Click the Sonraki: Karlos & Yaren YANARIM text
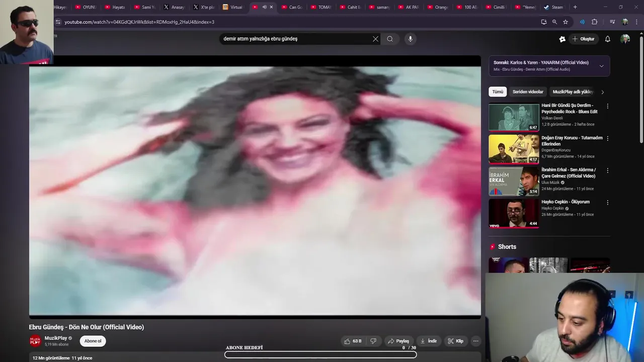Screen dimensions: 644x362 click(x=541, y=63)
